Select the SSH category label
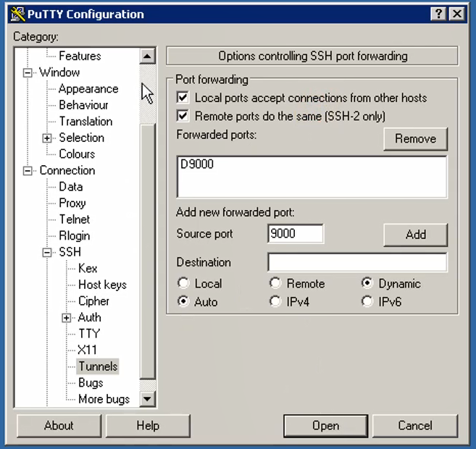The image size is (476, 449). [x=70, y=252]
